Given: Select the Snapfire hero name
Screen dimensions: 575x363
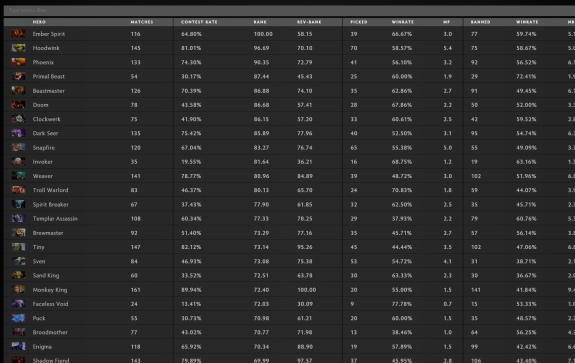Looking at the screenshot, I should point(44,148).
